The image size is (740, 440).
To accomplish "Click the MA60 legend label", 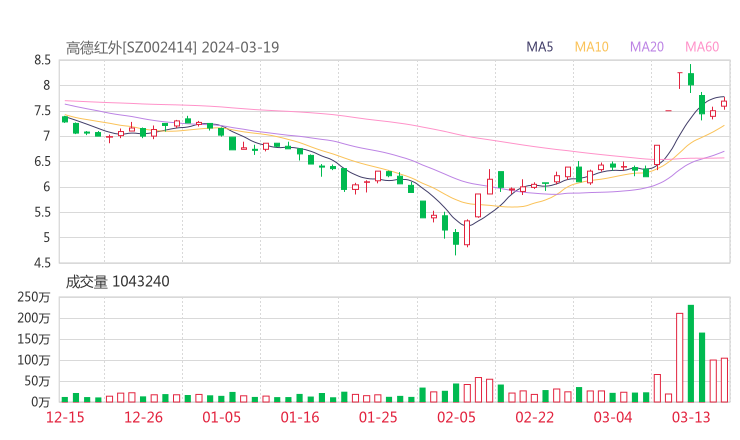I will click(x=702, y=47).
